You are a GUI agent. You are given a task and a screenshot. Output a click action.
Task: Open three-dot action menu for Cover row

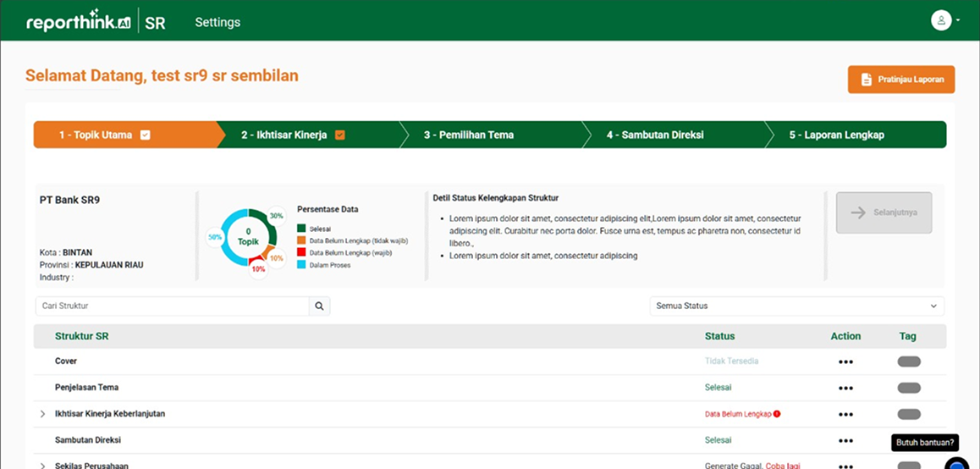(845, 361)
